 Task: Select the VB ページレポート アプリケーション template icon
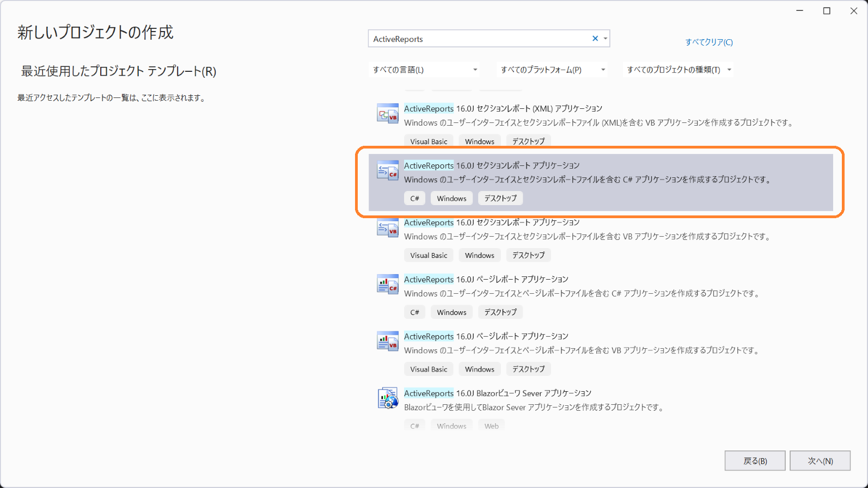388,342
